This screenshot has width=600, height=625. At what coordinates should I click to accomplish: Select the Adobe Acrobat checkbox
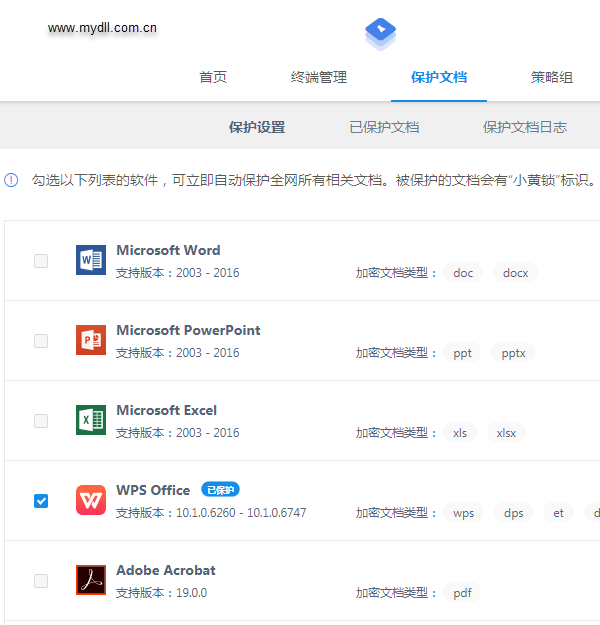point(41,581)
